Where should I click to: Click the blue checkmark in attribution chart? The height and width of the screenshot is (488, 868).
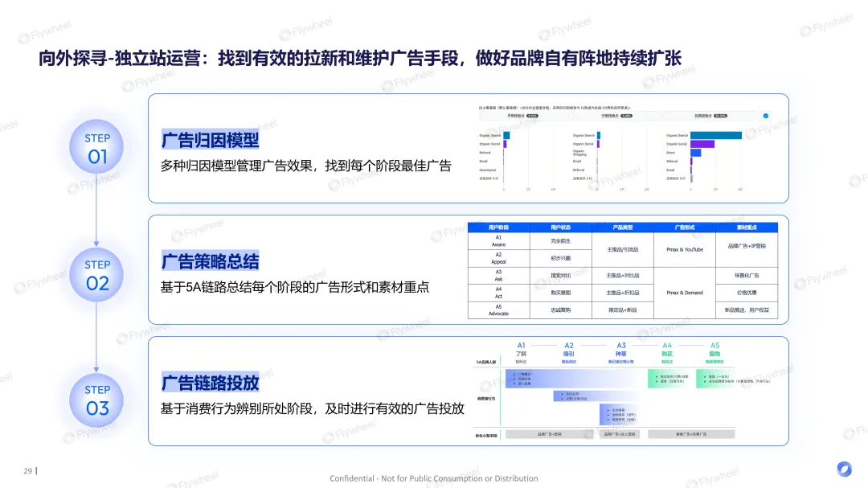point(765,116)
